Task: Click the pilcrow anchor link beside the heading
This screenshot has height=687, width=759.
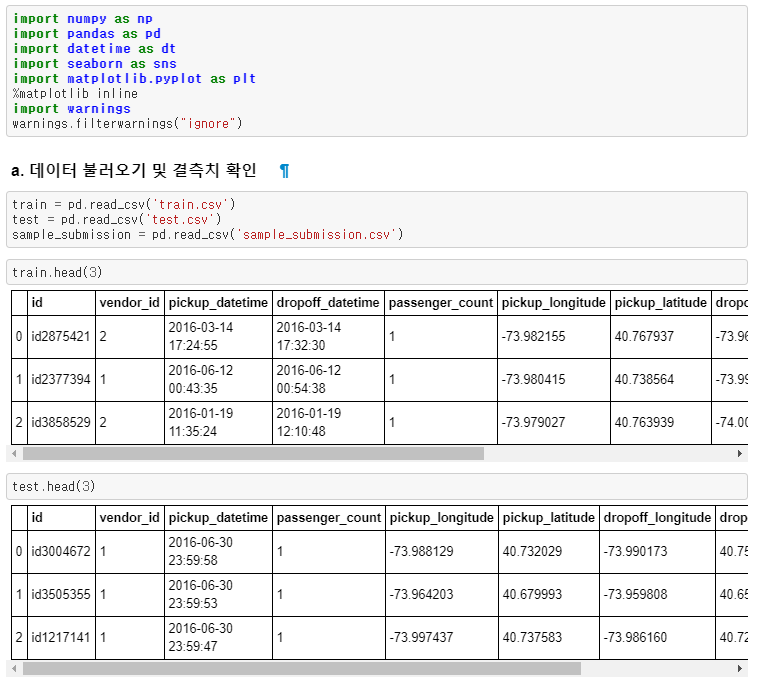Action: tap(284, 170)
